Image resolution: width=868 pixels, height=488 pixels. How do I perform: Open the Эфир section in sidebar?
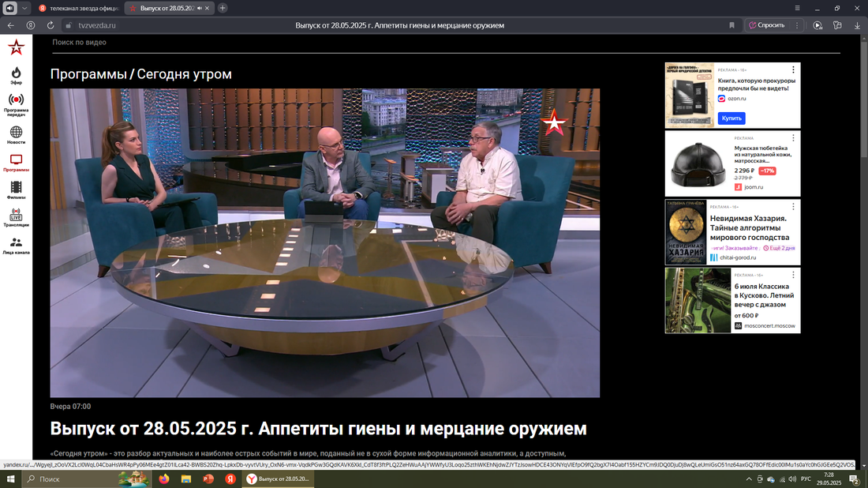pyautogui.click(x=16, y=76)
